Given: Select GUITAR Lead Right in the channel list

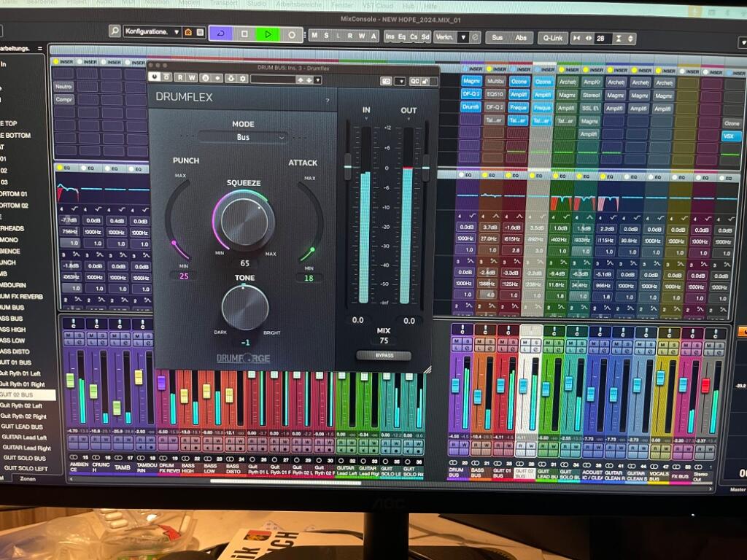Looking at the screenshot, I should click(27, 448).
